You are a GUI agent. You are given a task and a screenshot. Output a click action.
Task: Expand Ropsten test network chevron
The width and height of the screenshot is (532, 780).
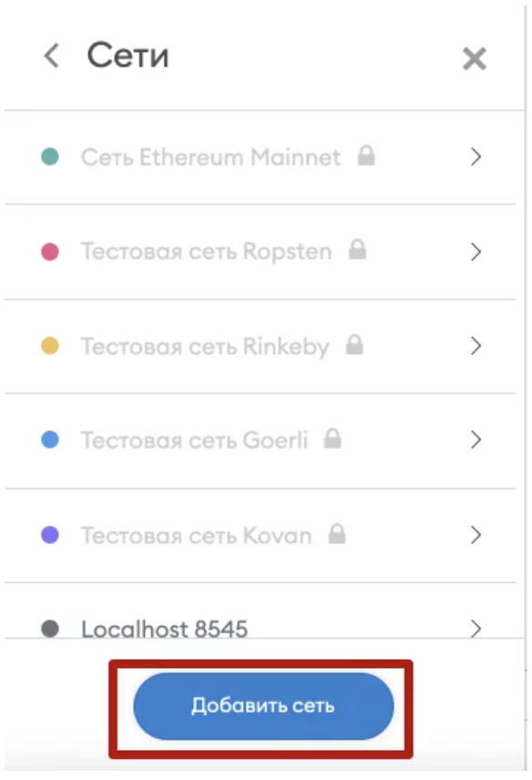coord(476,251)
